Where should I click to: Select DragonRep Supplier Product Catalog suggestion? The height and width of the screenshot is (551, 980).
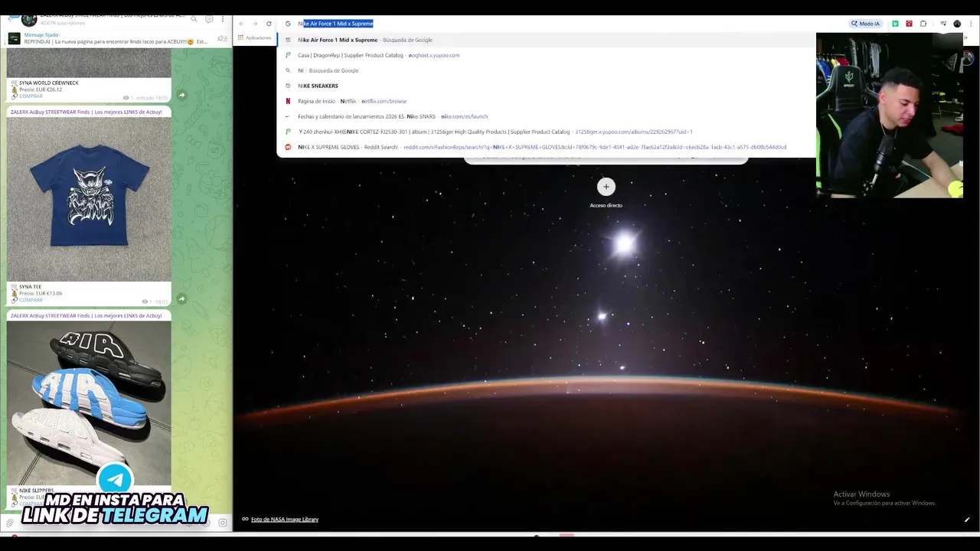547,55
